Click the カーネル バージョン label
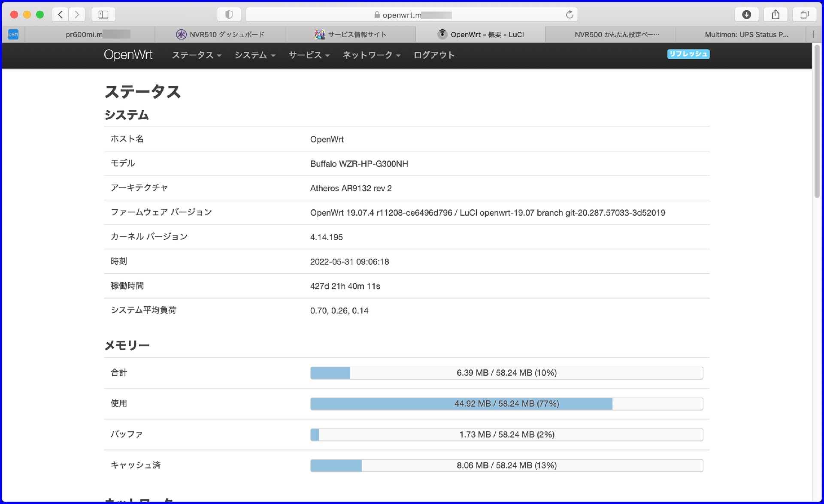This screenshot has height=504, width=824. coord(149,237)
